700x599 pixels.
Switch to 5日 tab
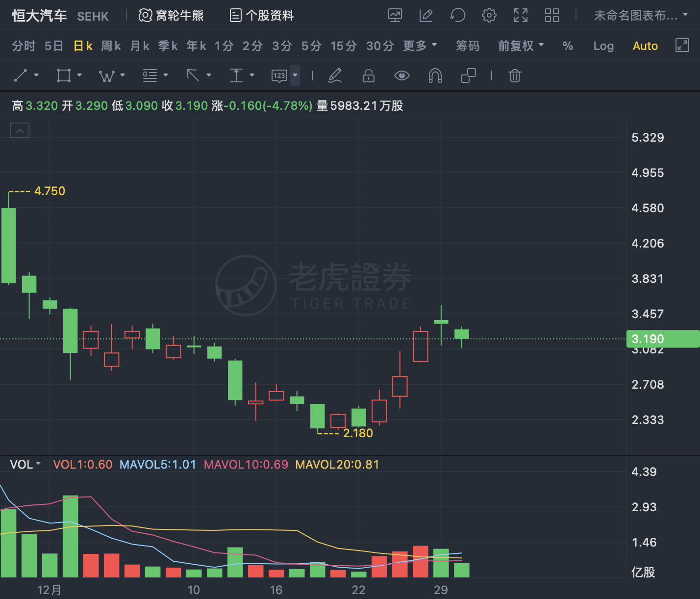click(54, 46)
